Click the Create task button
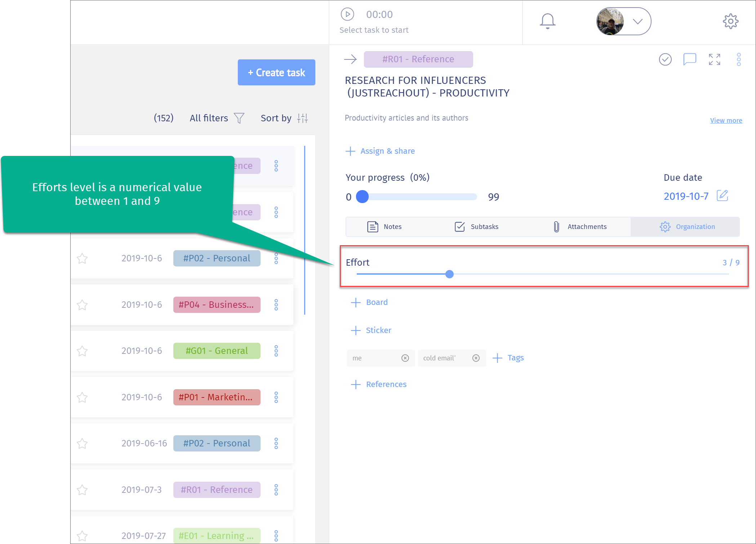Image resolution: width=756 pixels, height=544 pixels. pyautogui.click(x=276, y=72)
